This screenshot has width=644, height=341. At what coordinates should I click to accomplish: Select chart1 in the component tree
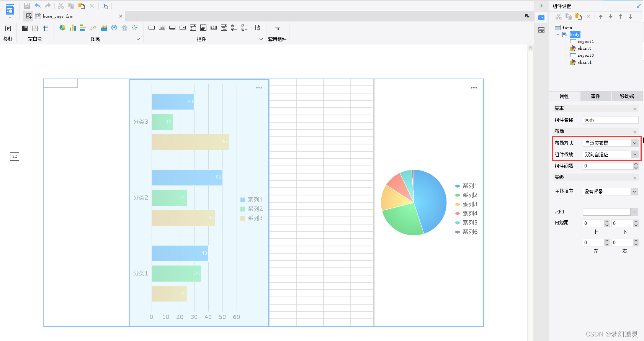pyautogui.click(x=584, y=62)
